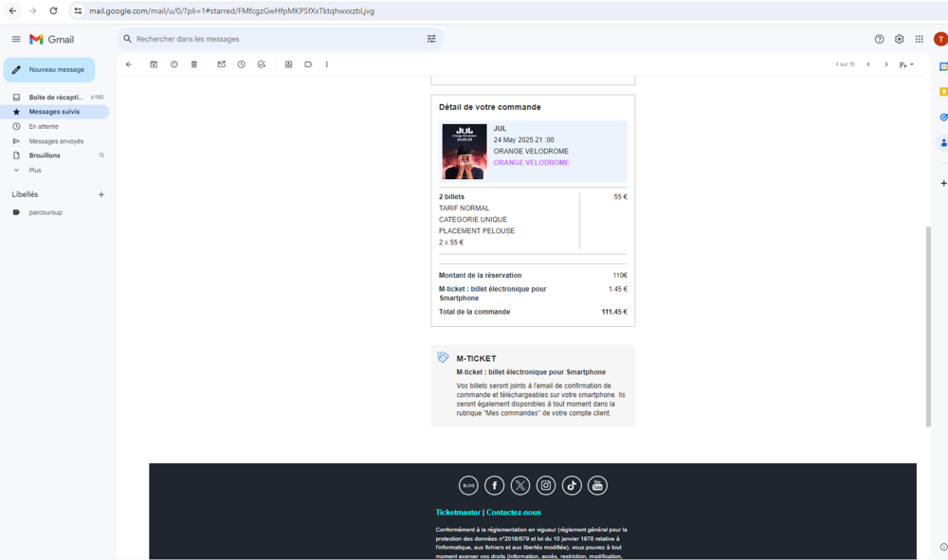Create a new label with plus icon
This screenshot has height=560, width=948.
pos(101,194)
